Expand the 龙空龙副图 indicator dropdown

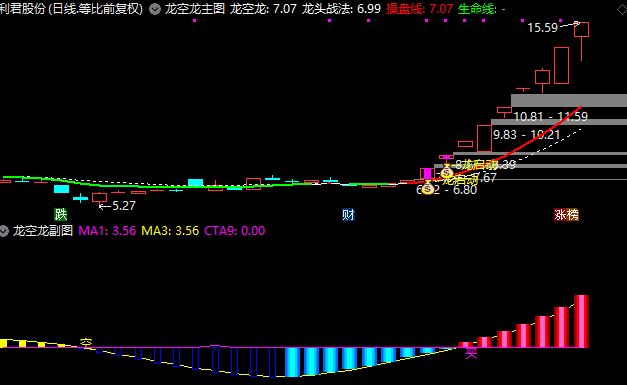pyautogui.click(x=4, y=231)
